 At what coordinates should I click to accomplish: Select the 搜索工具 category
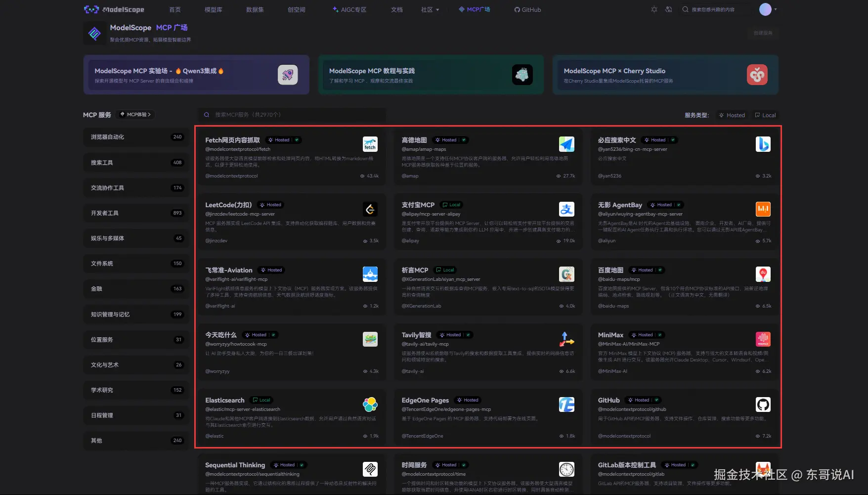click(136, 162)
